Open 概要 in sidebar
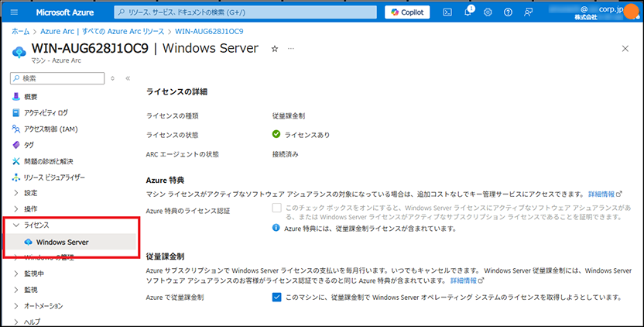Viewport: 644px width, 327px height. pyautogui.click(x=31, y=97)
